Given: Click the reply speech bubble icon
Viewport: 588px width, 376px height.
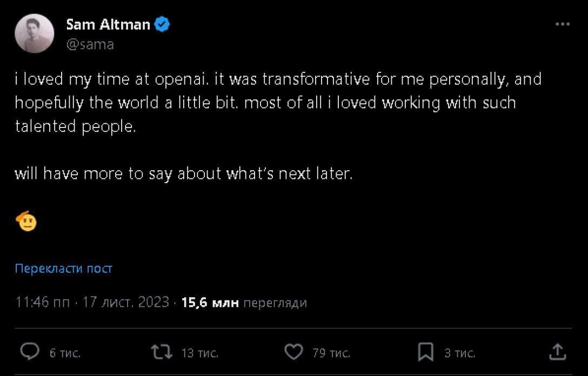Looking at the screenshot, I should point(30,352).
